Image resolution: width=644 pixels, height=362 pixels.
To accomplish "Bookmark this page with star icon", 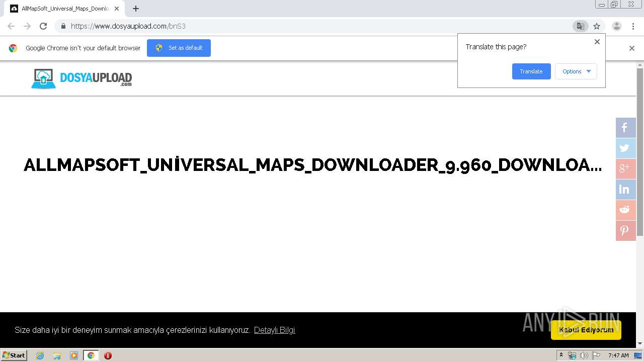I will pos(597,26).
